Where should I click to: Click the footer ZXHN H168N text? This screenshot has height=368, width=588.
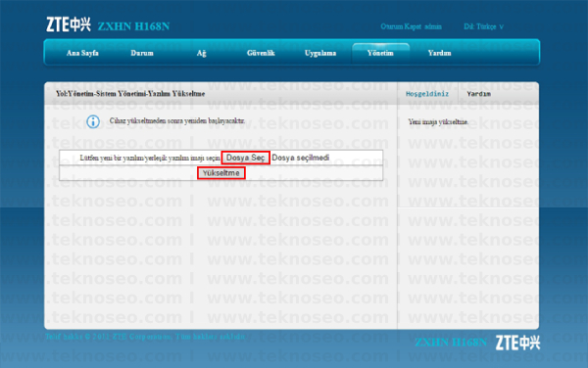pos(451,343)
